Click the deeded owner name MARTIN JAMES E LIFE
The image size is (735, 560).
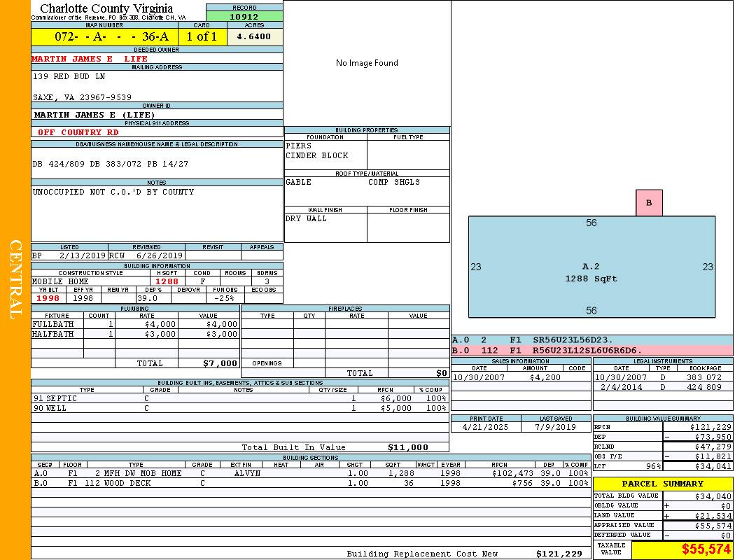(90, 59)
